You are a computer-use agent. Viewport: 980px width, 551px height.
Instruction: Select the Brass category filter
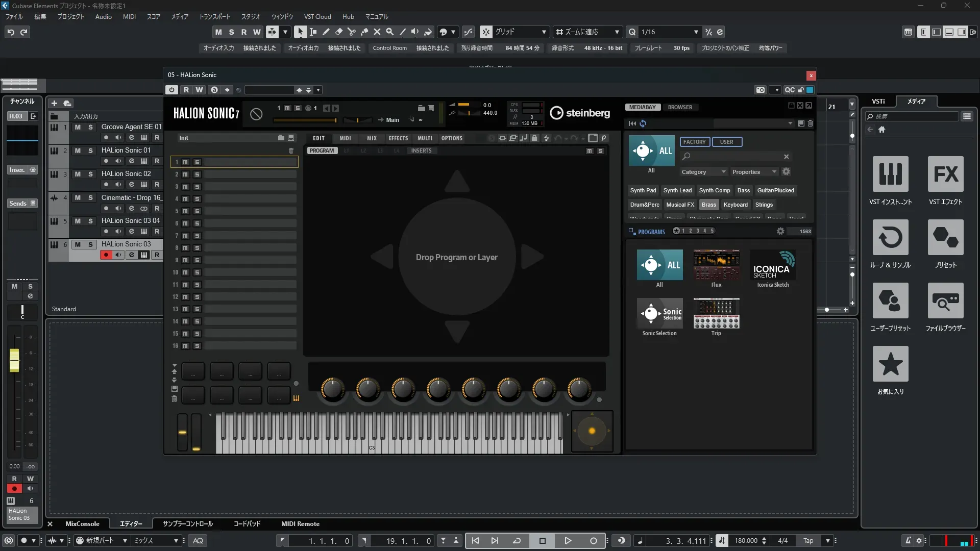click(708, 205)
